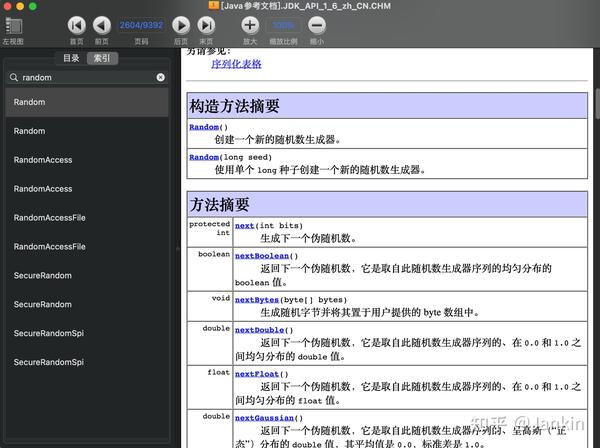Open the nextGaussian method link
This screenshot has height=448, width=600.
[x=264, y=418]
